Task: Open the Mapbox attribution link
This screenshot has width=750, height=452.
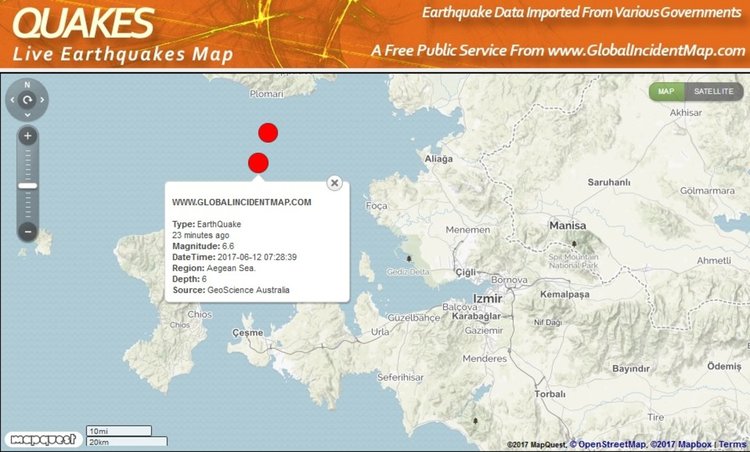Action: [x=687, y=444]
